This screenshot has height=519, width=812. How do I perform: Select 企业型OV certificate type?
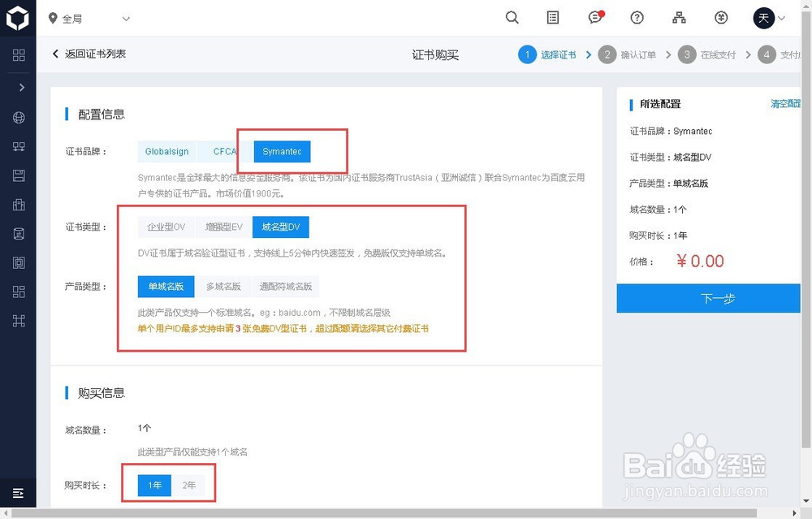tap(166, 227)
